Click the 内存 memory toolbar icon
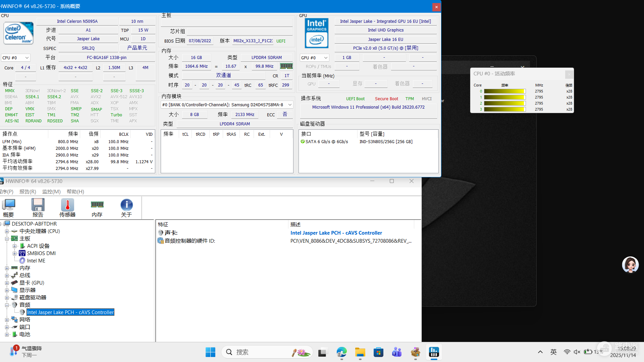The width and height of the screenshot is (644, 362). coord(97,208)
